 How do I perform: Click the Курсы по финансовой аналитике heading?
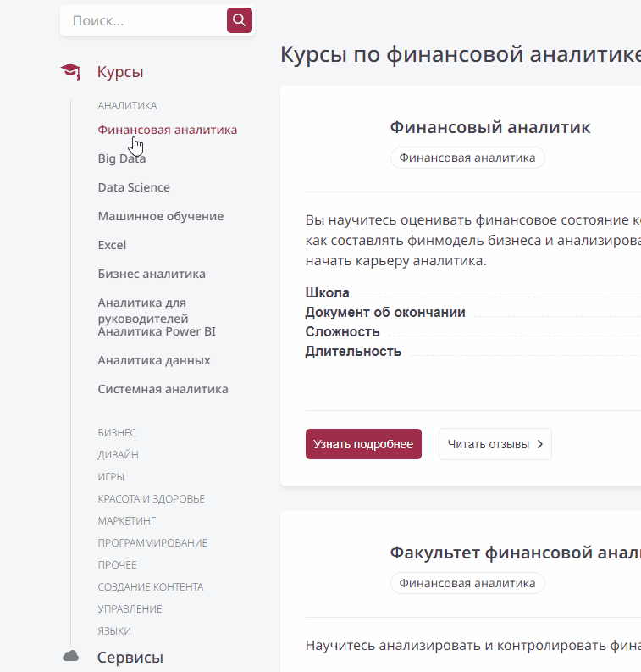461,54
